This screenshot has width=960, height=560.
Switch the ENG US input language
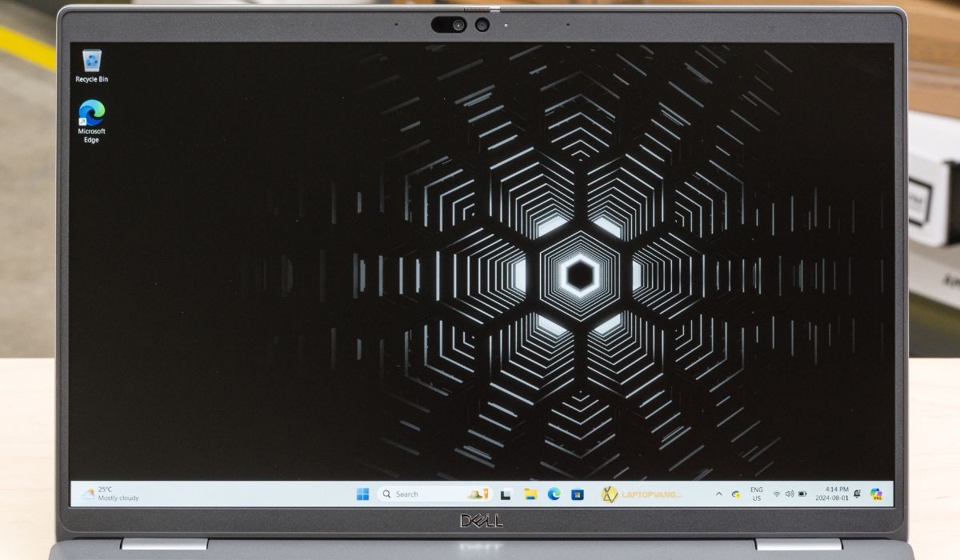point(756,494)
